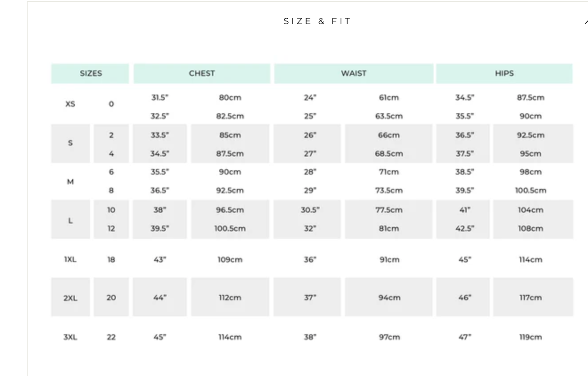Click the SIZE & FIT heading
Image resolution: width=588 pixels, height=376 pixels.
tap(317, 21)
